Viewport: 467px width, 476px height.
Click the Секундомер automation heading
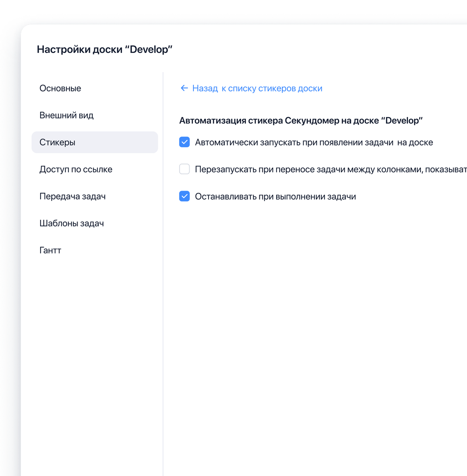coord(302,120)
